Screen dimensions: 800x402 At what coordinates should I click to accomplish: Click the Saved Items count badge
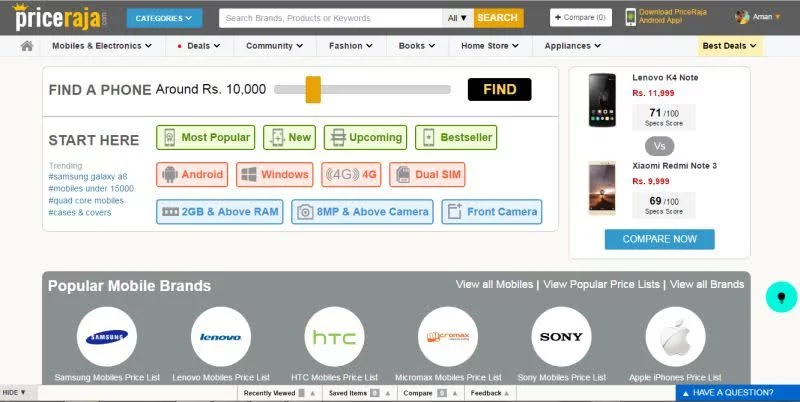pos(374,393)
